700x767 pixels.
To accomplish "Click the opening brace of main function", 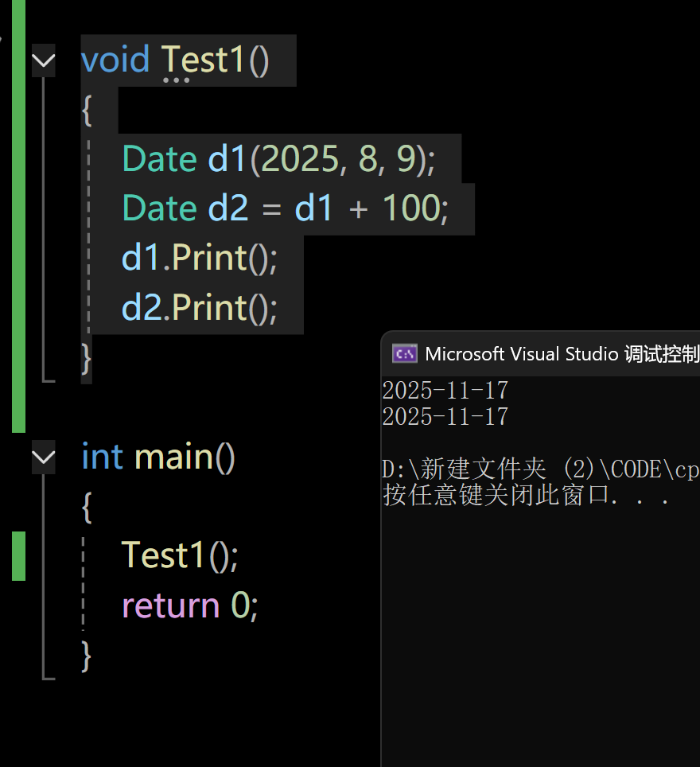I will point(87,508).
